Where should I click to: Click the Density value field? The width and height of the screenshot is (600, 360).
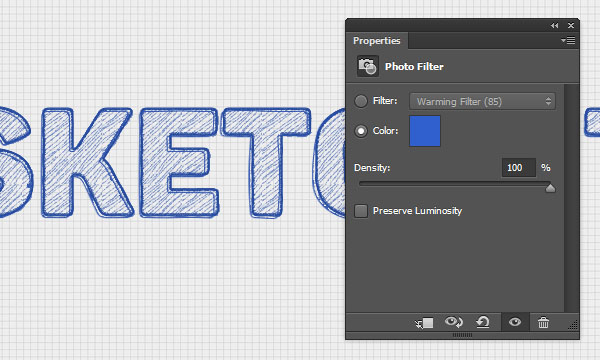click(x=518, y=168)
